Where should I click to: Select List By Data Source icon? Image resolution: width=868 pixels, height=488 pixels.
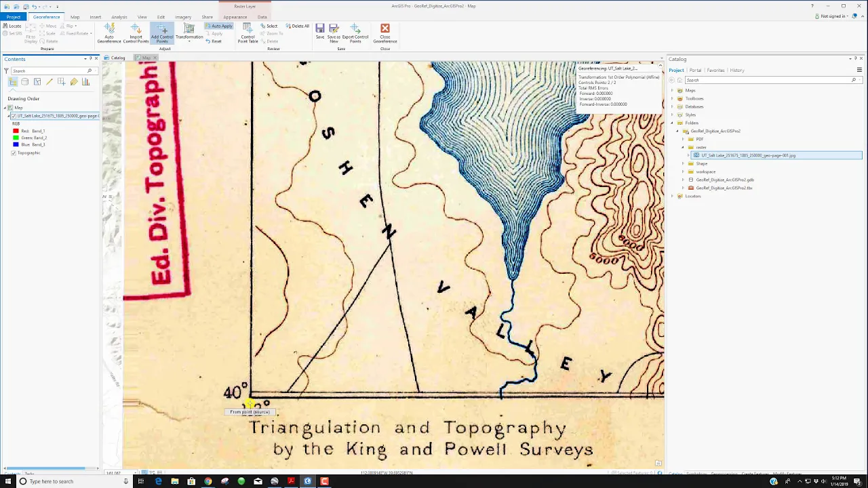25,82
